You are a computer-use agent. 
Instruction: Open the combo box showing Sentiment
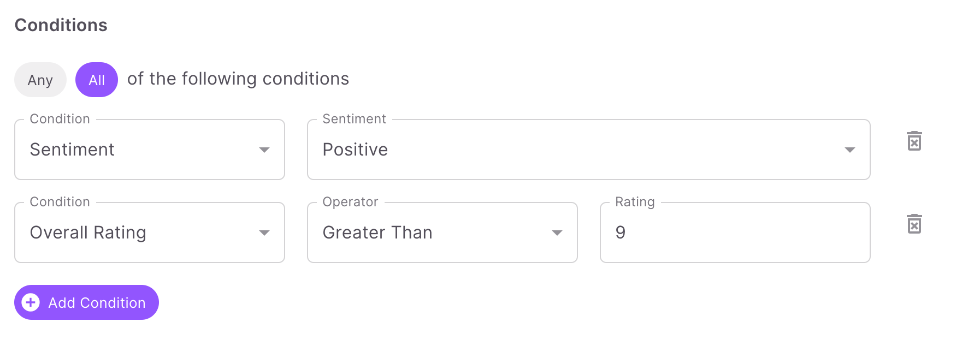coord(150,150)
